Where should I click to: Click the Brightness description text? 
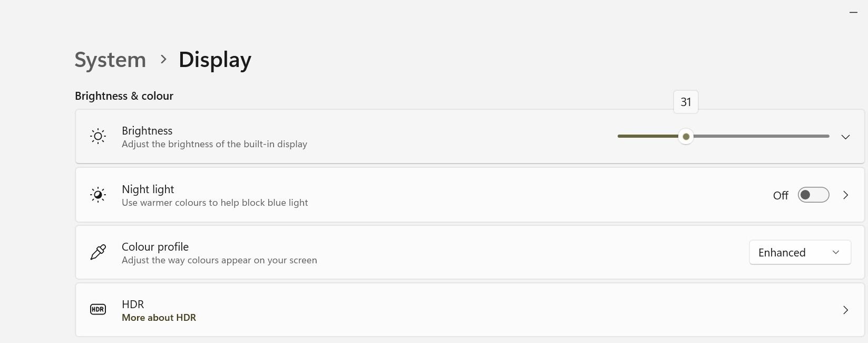(x=214, y=144)
